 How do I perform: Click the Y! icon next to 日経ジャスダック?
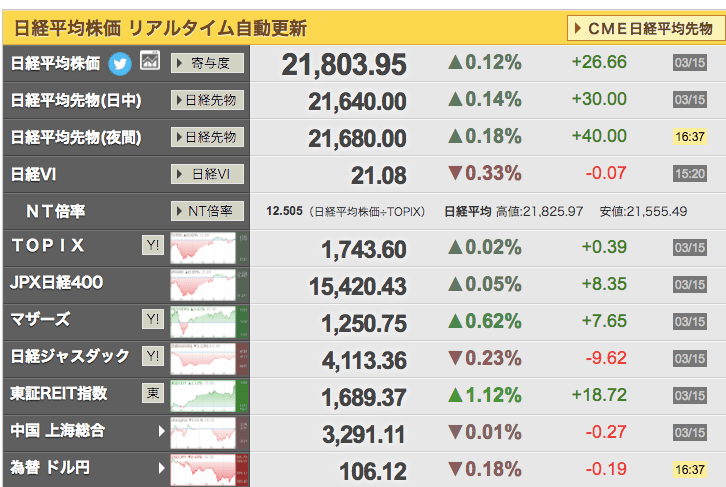point(153,356)
